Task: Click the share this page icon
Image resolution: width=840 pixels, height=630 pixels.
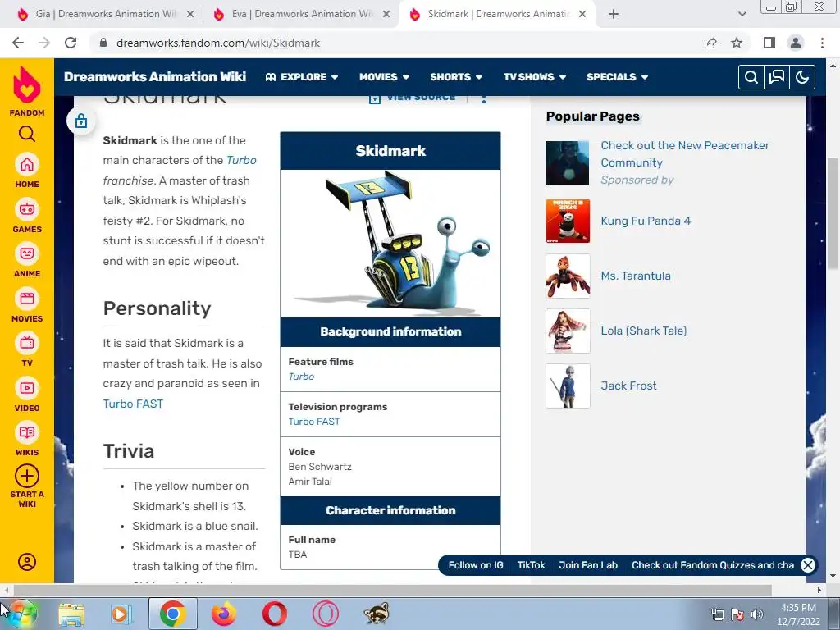Action: pyautogui.click(x=710, y=43)
